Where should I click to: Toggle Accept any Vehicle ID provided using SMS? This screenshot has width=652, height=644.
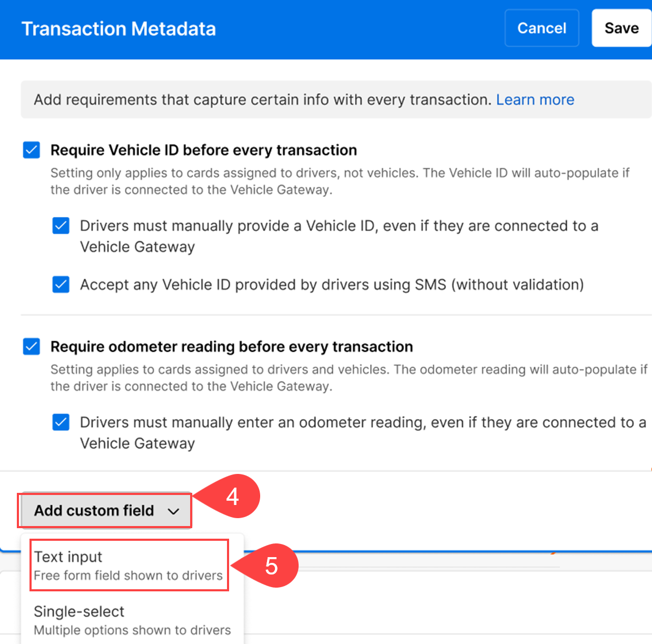61,284
